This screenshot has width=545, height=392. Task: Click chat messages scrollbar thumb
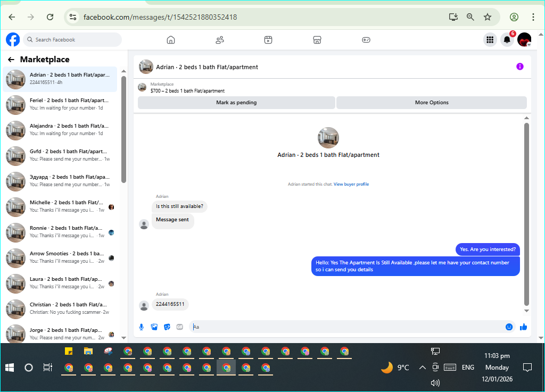coord(526,214)
